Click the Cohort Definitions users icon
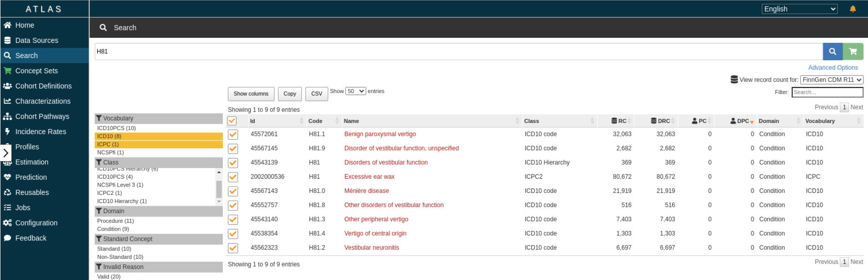This screenshot has height=280, width=868. click(7, 86)
